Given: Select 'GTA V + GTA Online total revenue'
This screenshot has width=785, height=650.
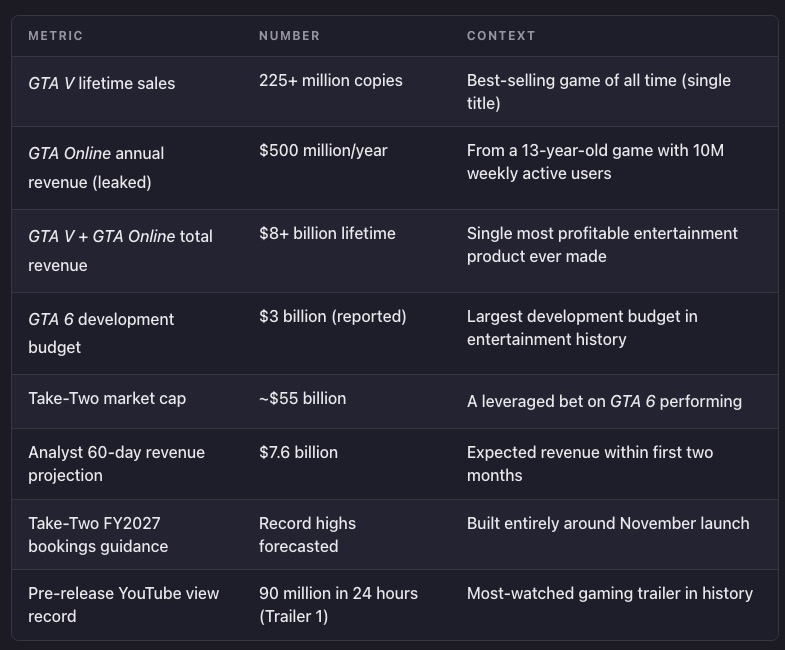Looking at the screenshot, I should pos(120,250).
